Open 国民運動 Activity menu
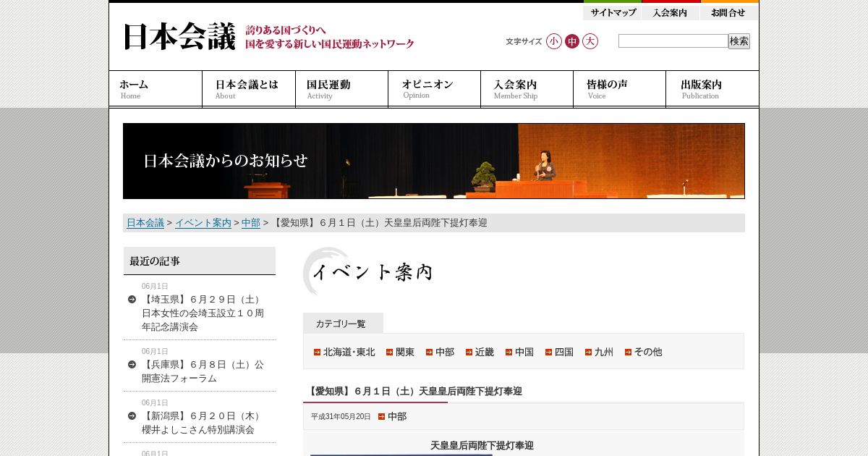The height and width of the screenshot is (456, 868). click(x=341, y=89)
